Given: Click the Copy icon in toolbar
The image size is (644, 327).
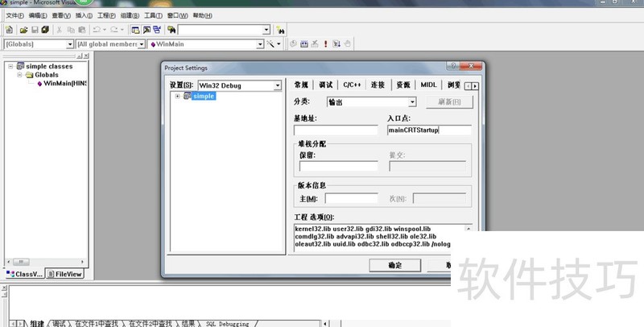Looking at the screenshot, I should [x=71, y=30].
